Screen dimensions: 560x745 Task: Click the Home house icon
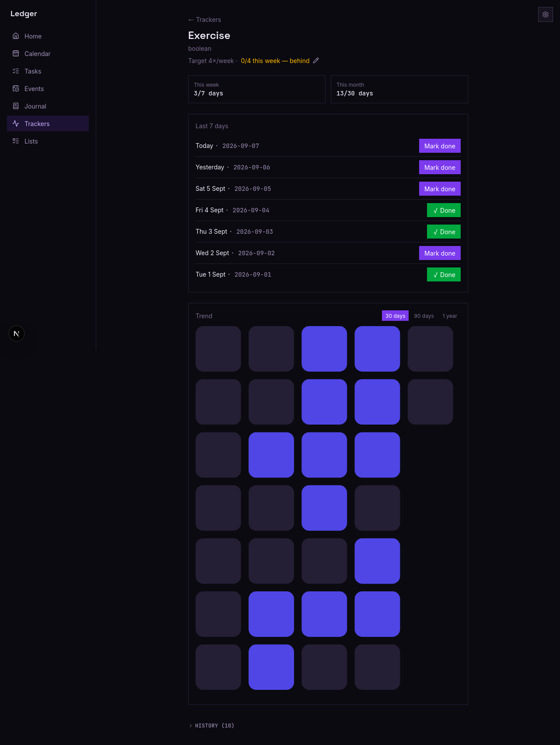click(x=16, y=36)
